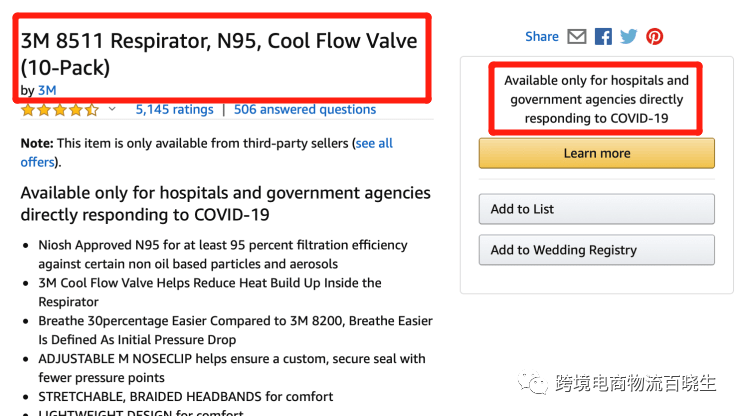This screenshot has height=416, width=740.
Task: Click the availability notice above Learn more
Action: [x=596, y=99]
